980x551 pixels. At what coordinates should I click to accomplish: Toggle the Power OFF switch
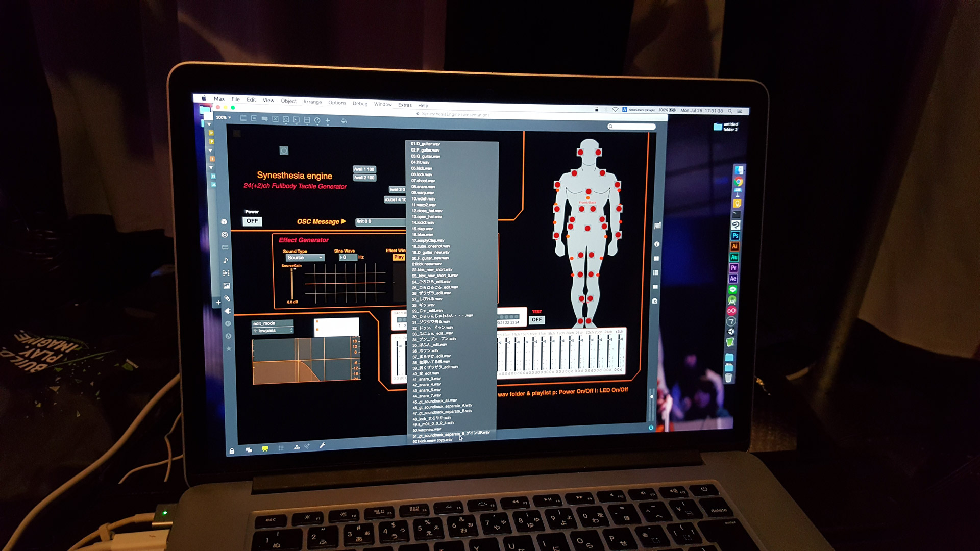pos(252,221)
